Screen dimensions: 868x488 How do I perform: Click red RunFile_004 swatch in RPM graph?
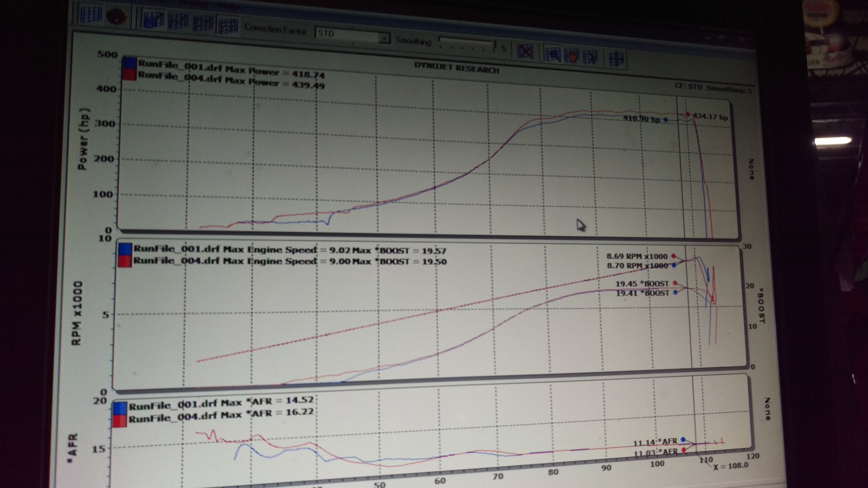coord(125,261)
